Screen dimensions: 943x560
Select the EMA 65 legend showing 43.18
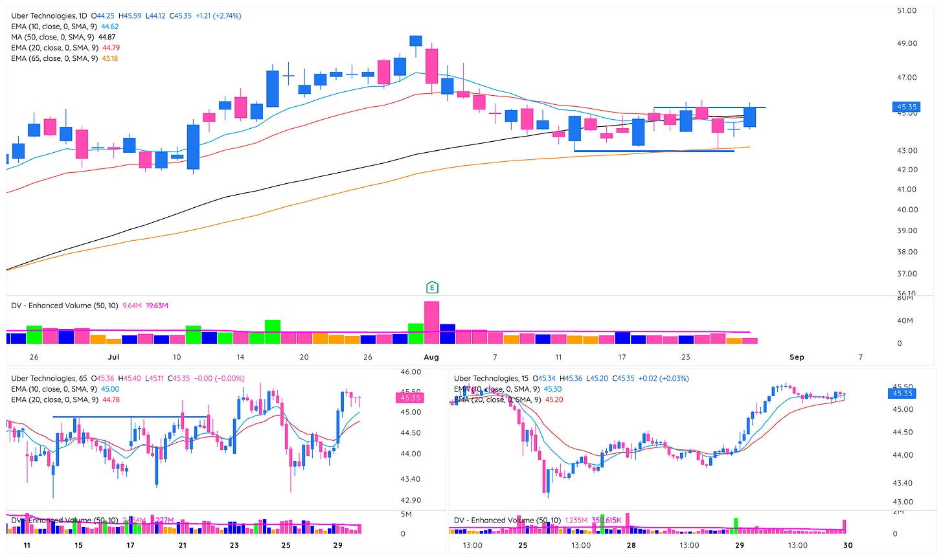click(65, 58)
